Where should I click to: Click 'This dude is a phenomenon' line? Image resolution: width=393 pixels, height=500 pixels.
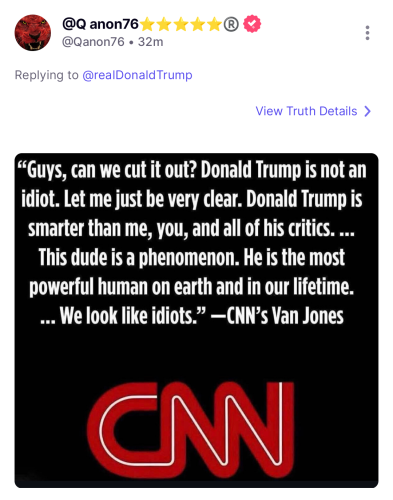click(139, 257)
